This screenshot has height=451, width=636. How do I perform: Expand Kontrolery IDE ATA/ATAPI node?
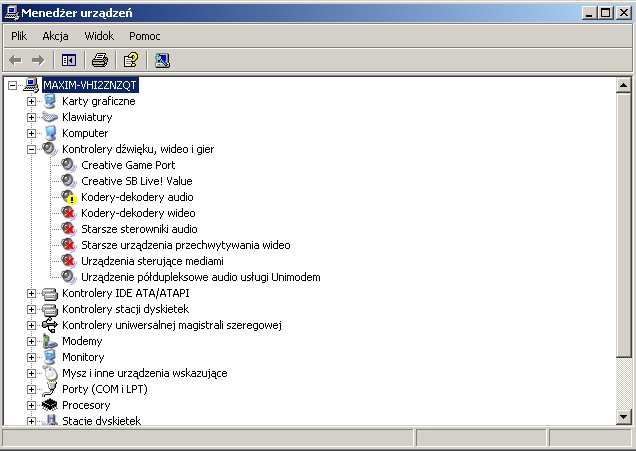(x=31, y=293)
